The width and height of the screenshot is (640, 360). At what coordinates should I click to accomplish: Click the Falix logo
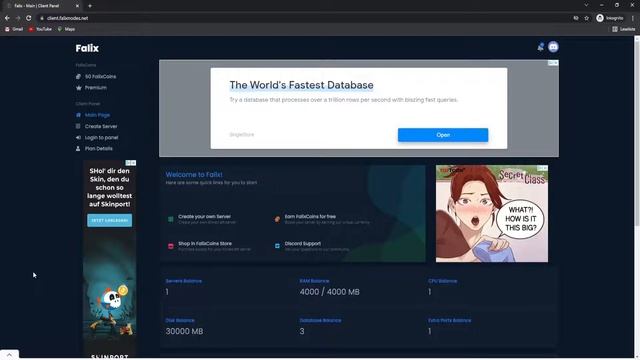tap(87, 48)
